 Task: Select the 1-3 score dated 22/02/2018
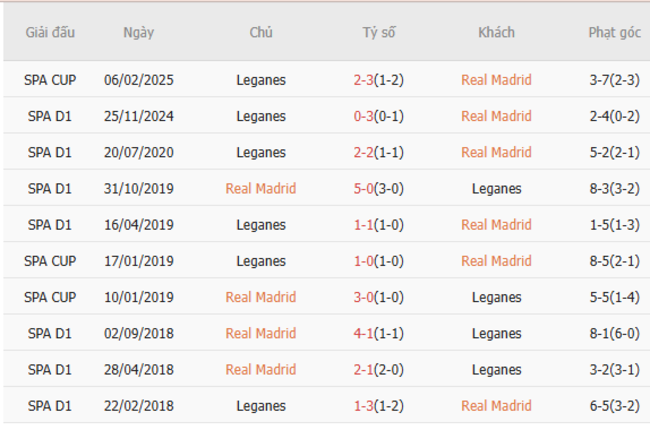(x=363, y=405)
